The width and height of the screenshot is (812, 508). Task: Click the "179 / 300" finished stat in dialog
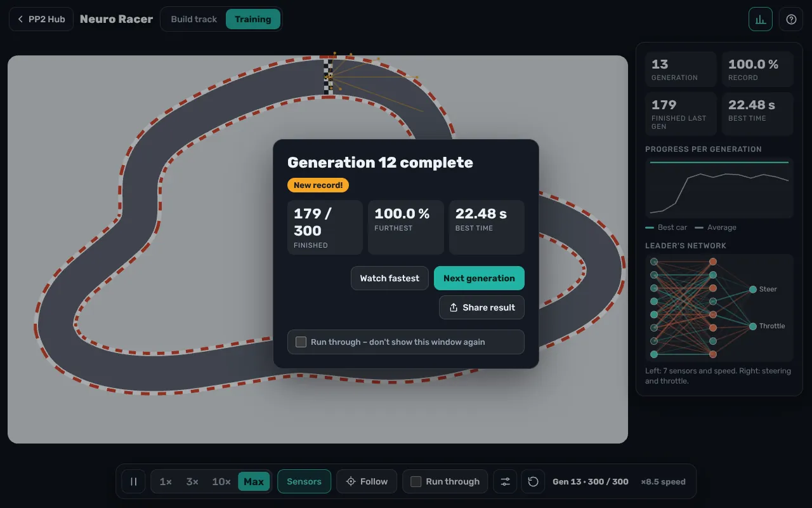pos(325,227)
